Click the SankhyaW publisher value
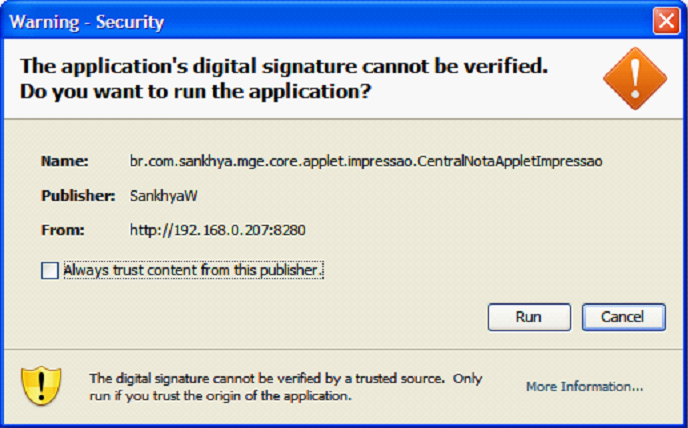 click(164, 196)
